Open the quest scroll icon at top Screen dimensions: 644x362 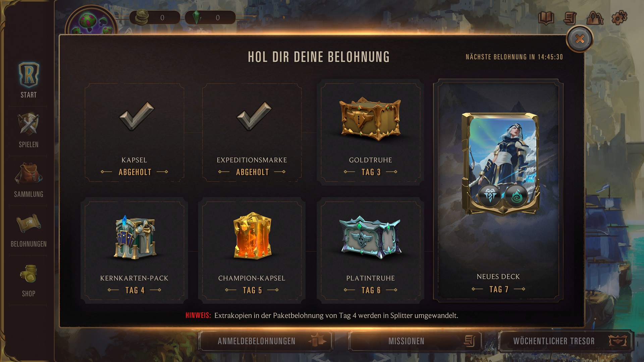click(570, 18)
